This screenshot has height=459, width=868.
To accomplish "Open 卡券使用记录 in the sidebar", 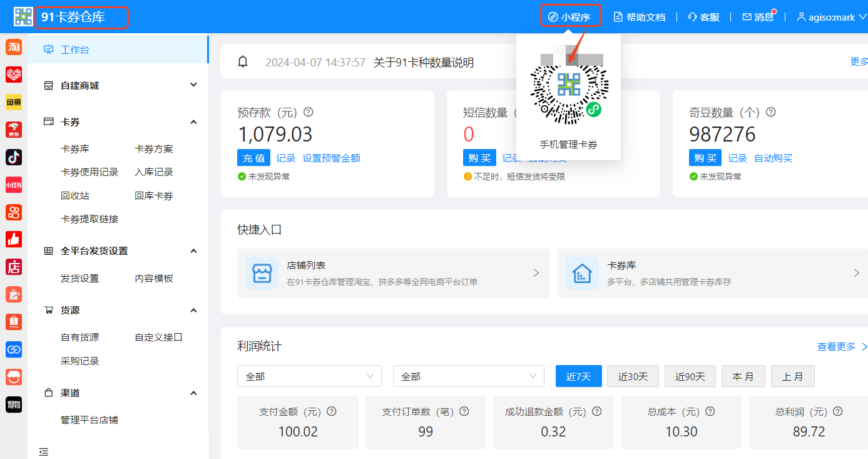I will point(89,172).
